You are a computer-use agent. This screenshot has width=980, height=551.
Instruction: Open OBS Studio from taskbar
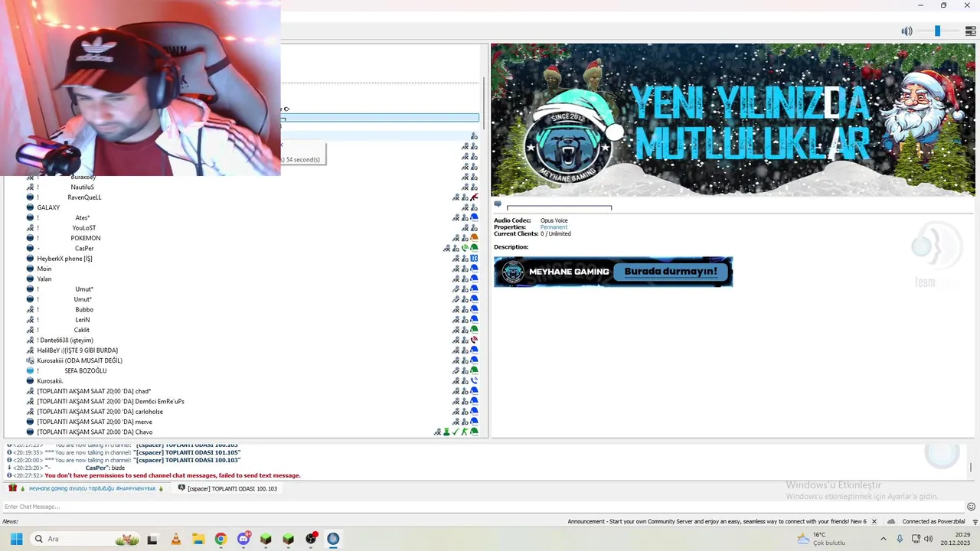click(311, 539)
